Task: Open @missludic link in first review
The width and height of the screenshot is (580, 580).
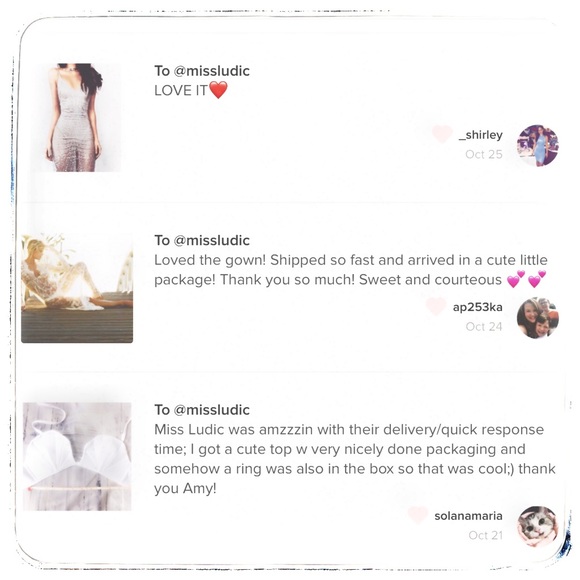Action: [x=212, y=71]
